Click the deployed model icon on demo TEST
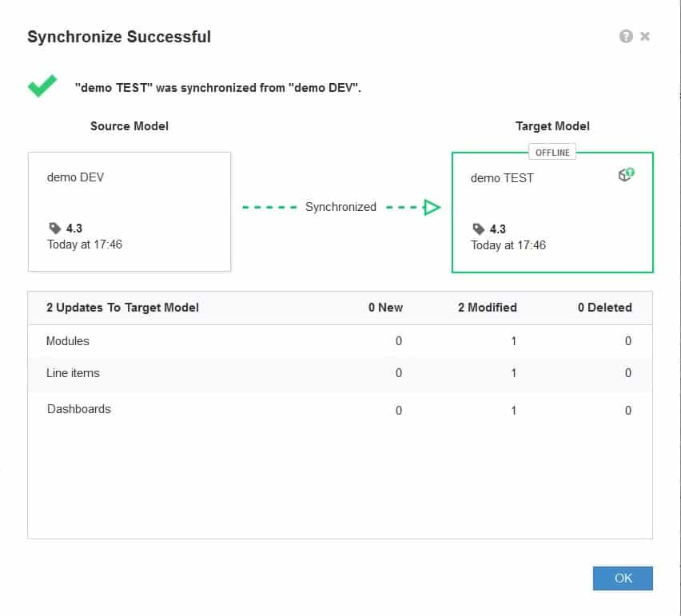Screen dimensions: 681x616 point(627,174)
